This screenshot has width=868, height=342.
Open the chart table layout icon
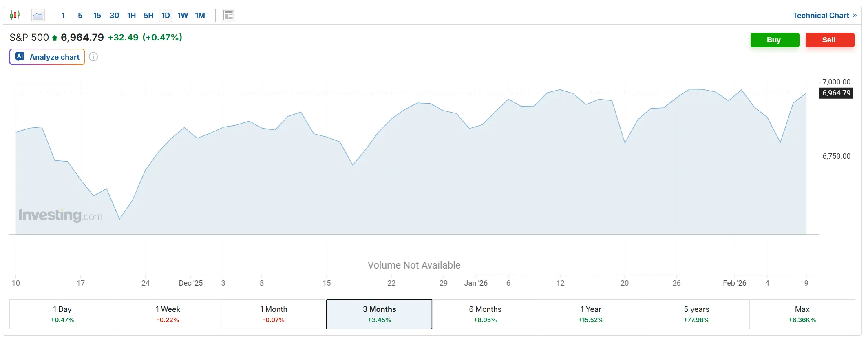coord(228,16)
